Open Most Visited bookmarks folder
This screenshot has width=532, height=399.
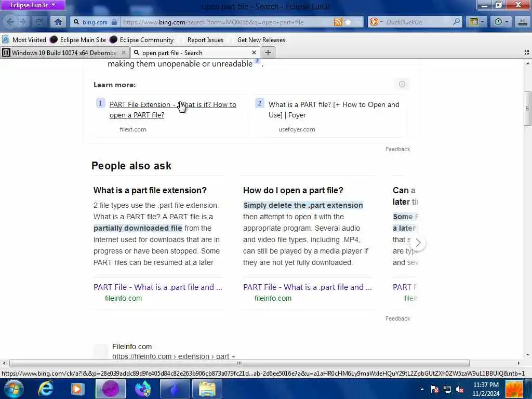point(24,40)
